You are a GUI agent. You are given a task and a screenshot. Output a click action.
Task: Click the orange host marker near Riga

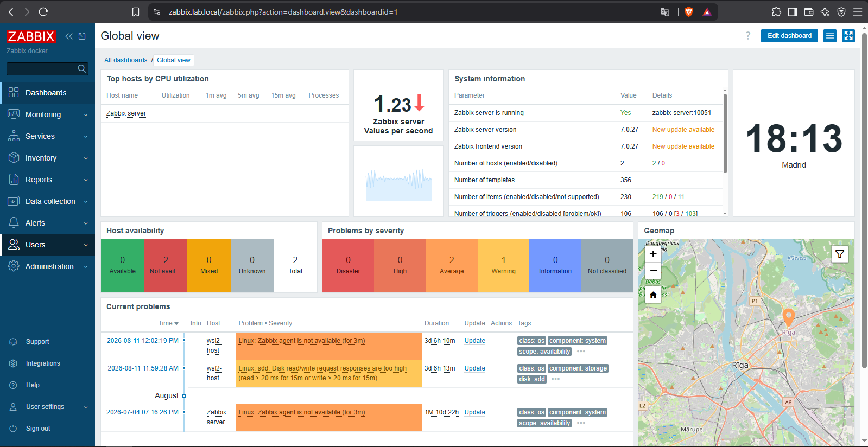click(x=789, y=317)
